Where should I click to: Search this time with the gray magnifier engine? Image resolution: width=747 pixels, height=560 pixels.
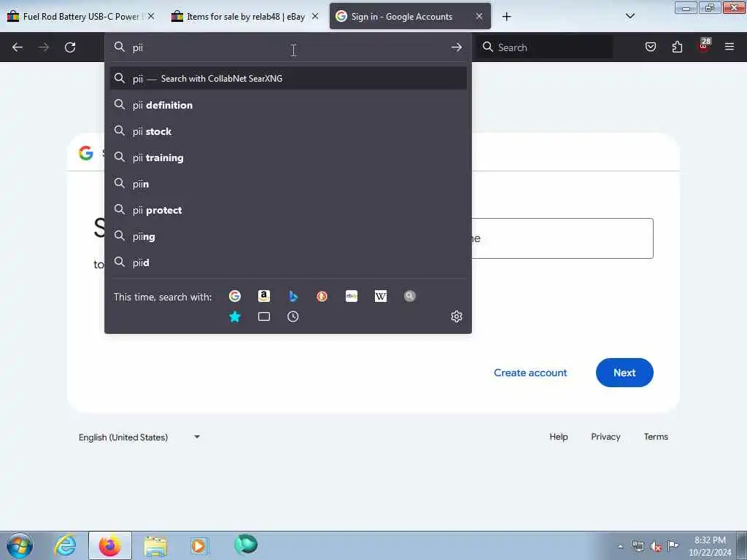tap(410, 296)
